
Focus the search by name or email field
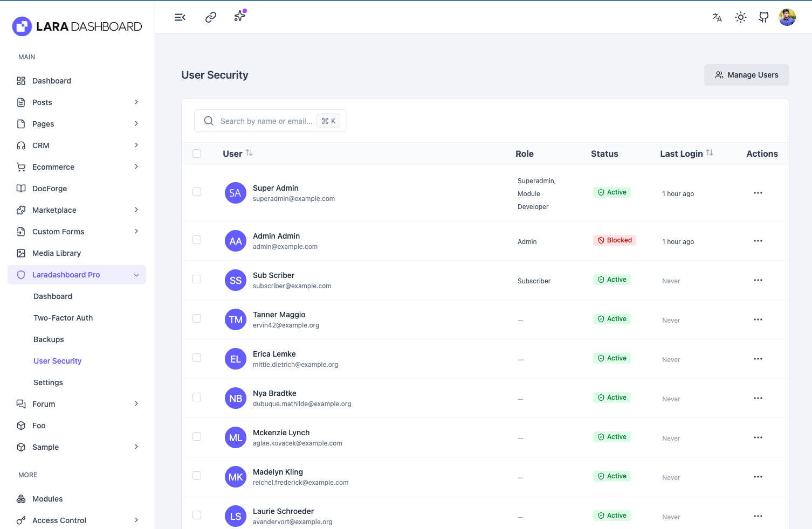point(266,121)
